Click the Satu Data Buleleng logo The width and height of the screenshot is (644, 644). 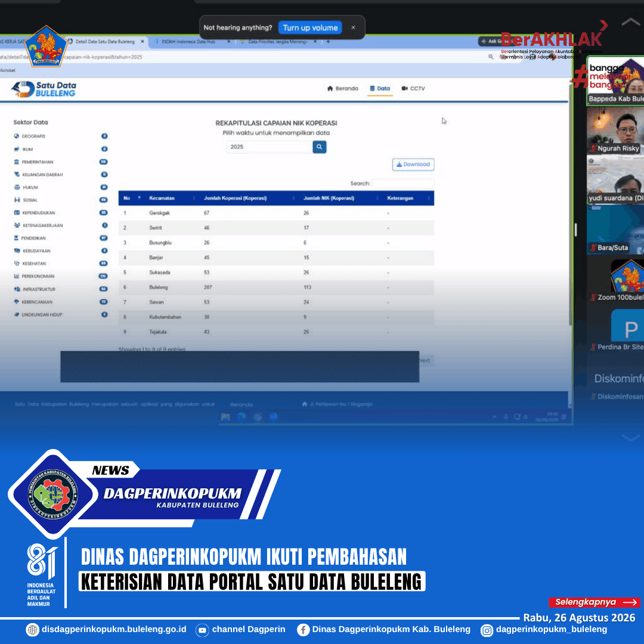tap(44, 89)
